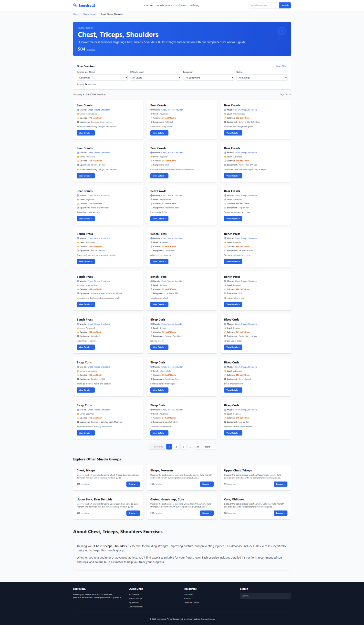Click the Reset Filters link
The width and height of the screenshot is (364, 625).
click(x=282, y=66)
